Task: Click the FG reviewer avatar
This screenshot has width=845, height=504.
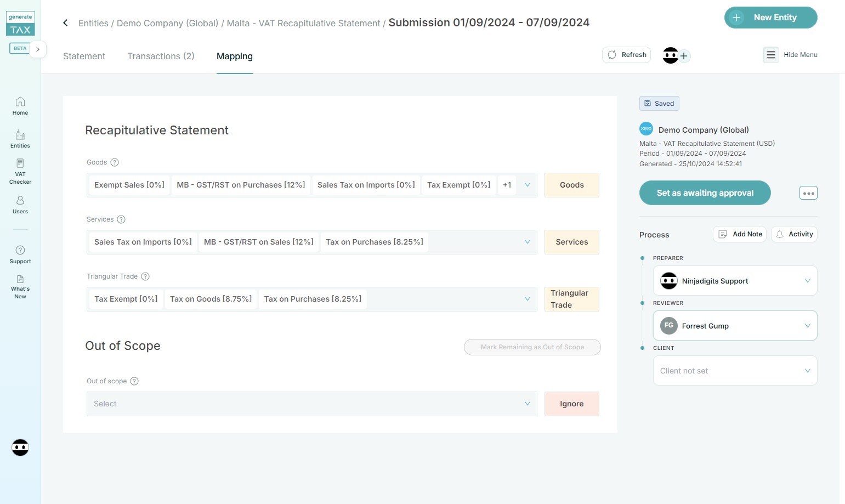Action: [669, 326]
